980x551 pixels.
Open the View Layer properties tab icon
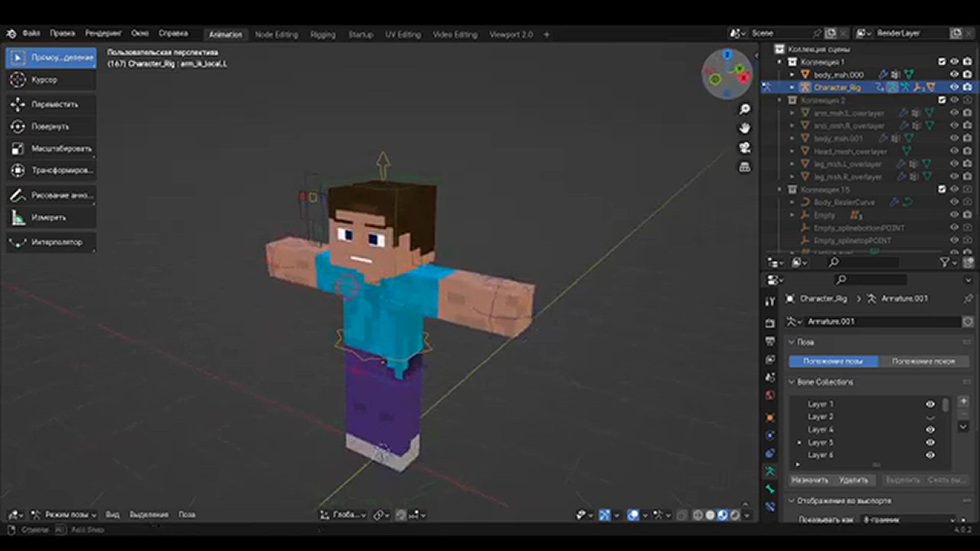770,359
